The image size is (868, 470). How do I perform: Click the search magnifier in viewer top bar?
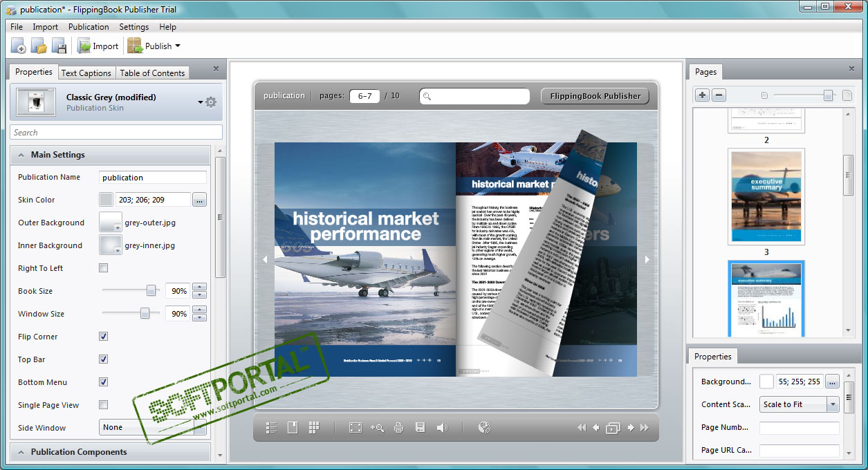pyautogui.click(x=427, y=96)
